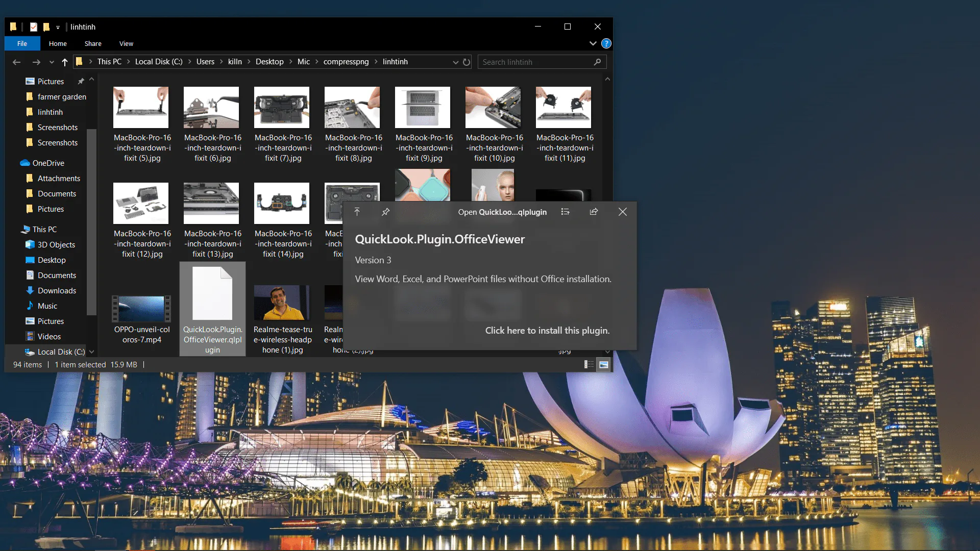Select thumbnail 'ifixit (6).jpg'
The height and width of the screenshot is (551, 980).
211,107
